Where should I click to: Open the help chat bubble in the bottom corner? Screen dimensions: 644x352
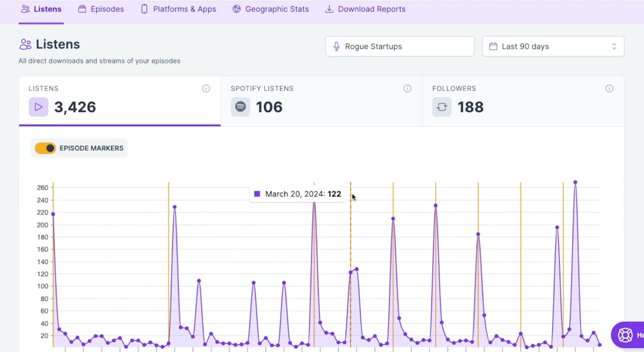point(627,334)
